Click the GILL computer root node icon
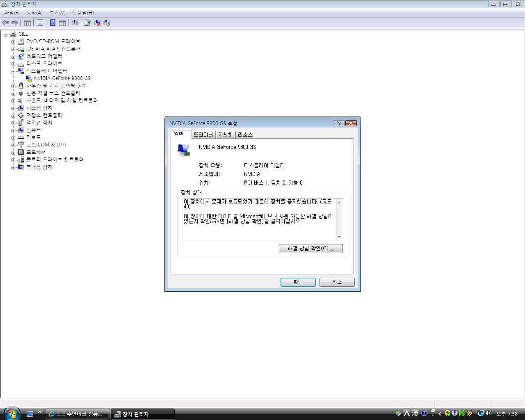 (x=13, y=34)
